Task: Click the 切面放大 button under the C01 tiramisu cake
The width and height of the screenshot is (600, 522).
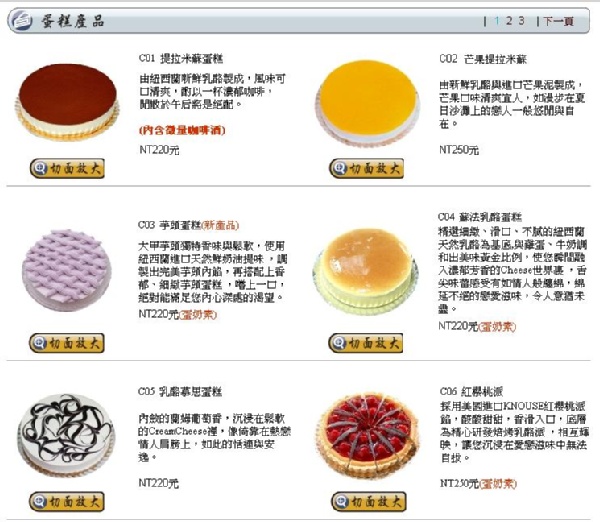Action: 67,168
